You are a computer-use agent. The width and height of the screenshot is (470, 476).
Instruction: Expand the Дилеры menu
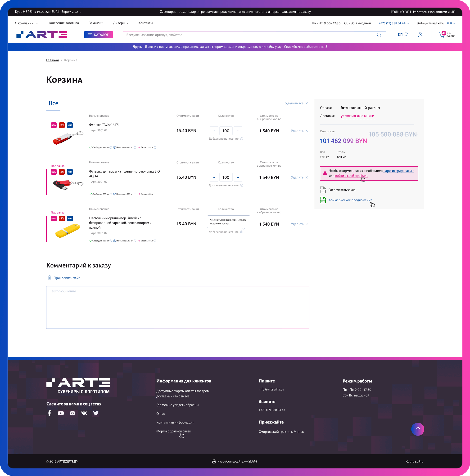(121, 23)
